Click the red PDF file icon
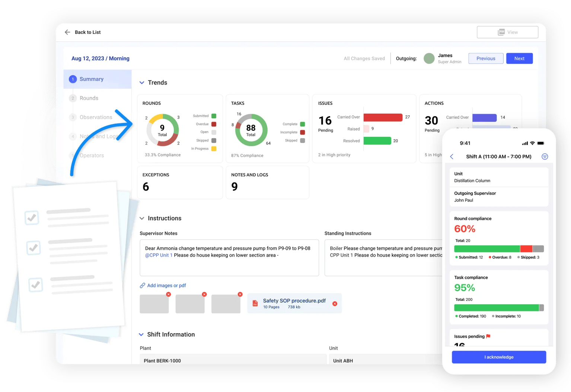This screenshot has width=571, height=392. (255, 303)
